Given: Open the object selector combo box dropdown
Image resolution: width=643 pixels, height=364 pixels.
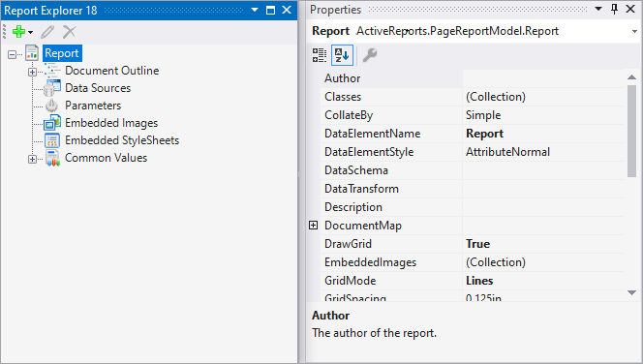Looking at the screenshot, I should [634, 32].
